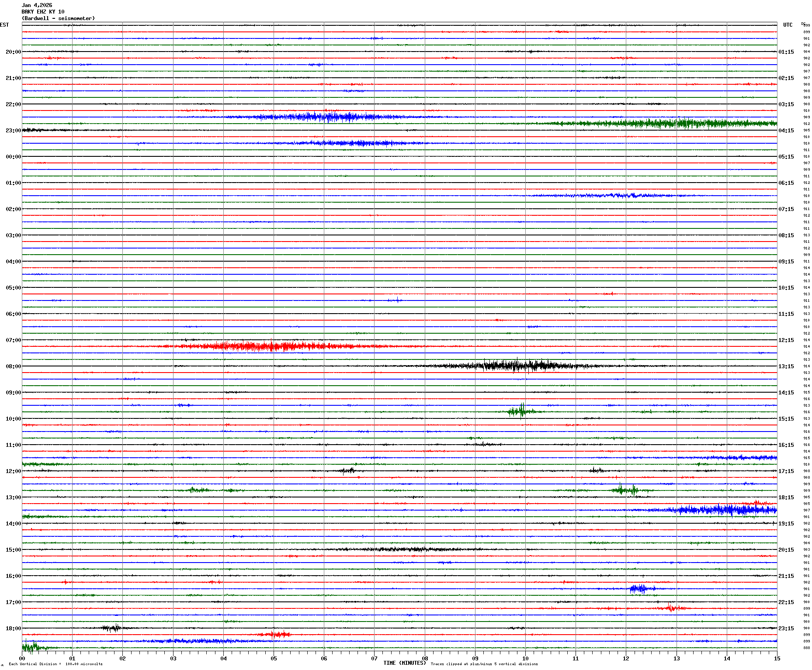
Task: Select the 07:00 EST row label
Action: tap(13, 340)
